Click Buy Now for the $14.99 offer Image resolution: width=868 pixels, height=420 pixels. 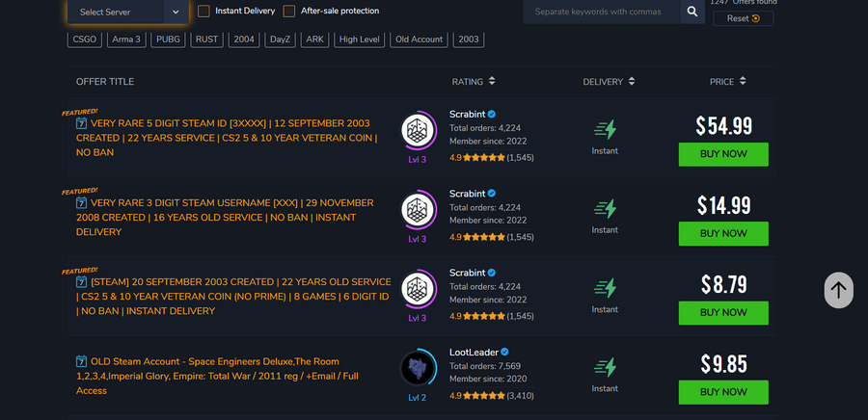coord(723,234)
